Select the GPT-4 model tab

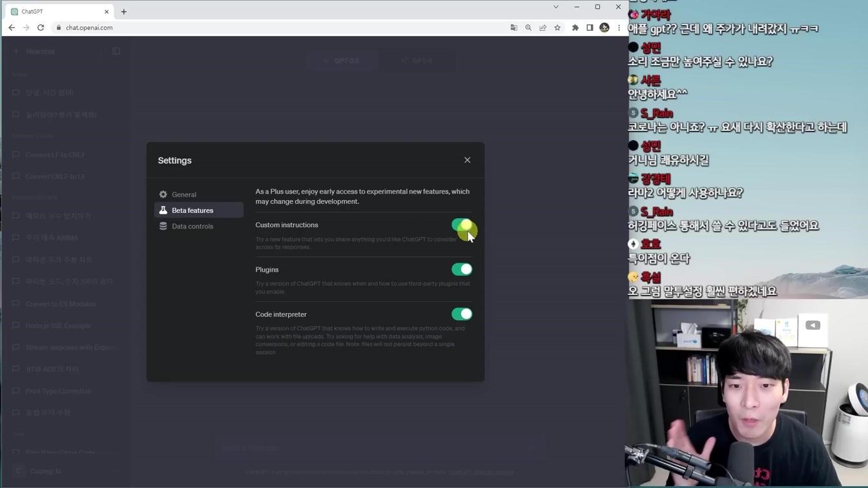tap(416, 61)
